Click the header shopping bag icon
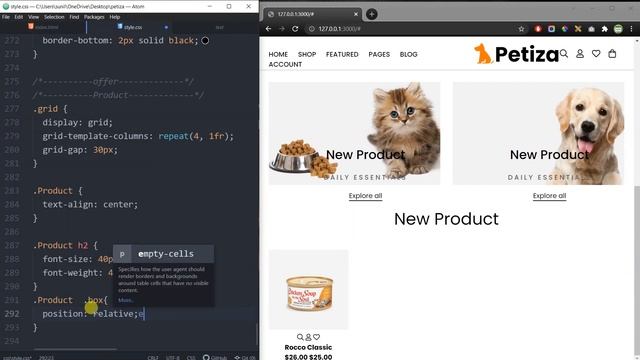 pos(612,53)
